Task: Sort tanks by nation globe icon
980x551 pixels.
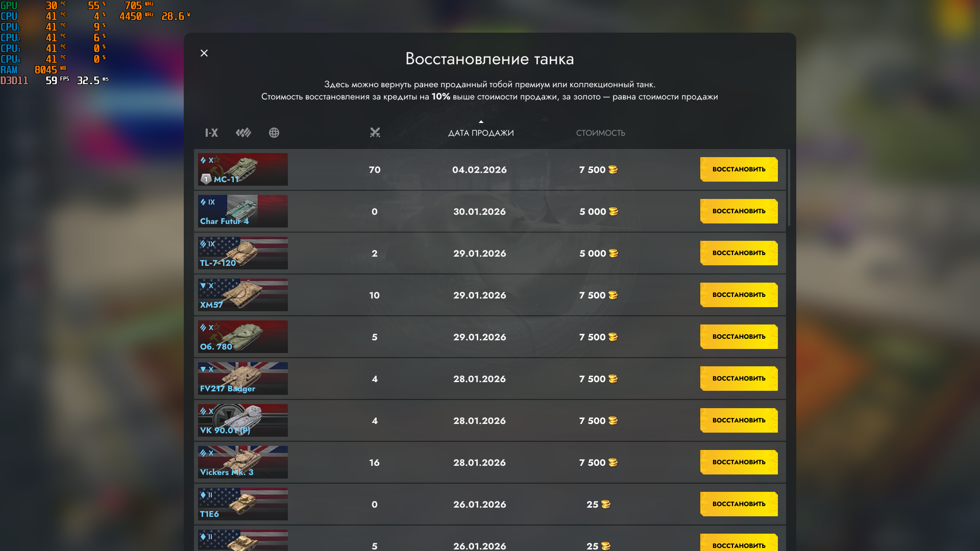Action: click(x=274, y=133)
